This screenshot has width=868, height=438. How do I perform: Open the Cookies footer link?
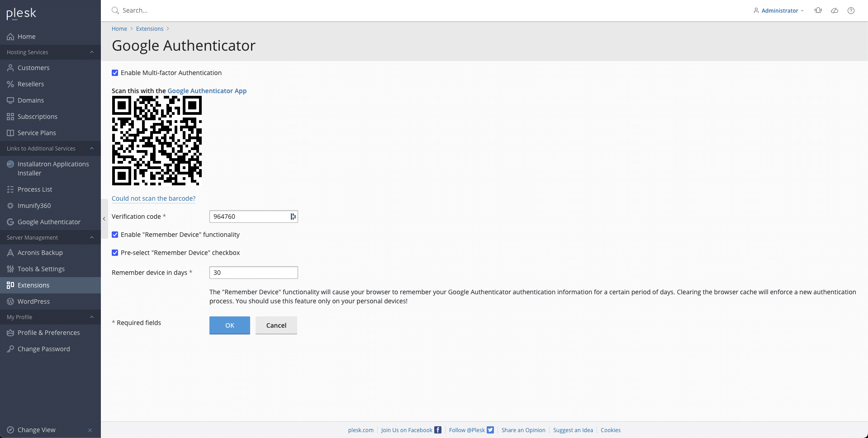click(x=611, y=430)
